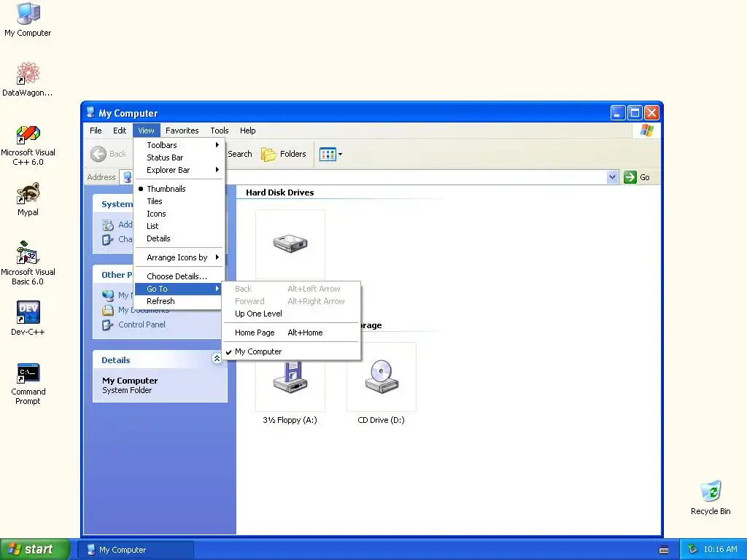Click the Folders toolbar icon
Viewport: 747px width, 560px height.
pyautogui.click(x=268, y=154)
